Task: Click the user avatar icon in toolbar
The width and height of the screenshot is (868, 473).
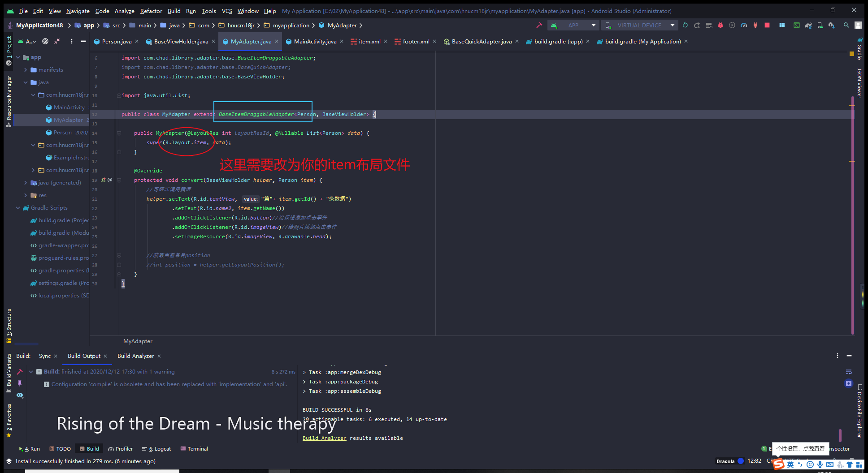Action: tap(858, 25)
